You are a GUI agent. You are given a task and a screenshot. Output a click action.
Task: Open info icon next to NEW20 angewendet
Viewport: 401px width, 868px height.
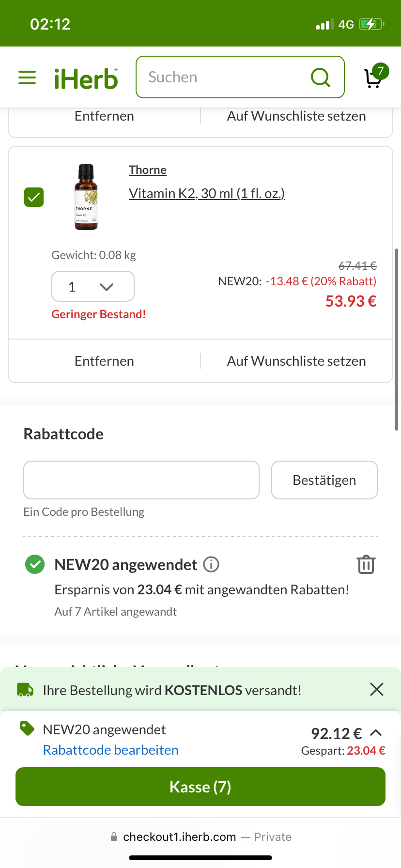(x=211, y=564)
